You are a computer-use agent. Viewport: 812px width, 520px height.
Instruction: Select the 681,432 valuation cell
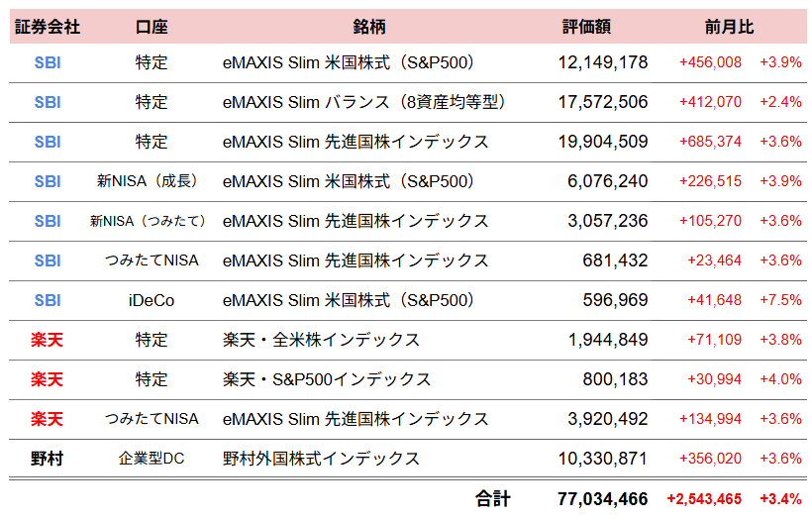click(x=615, y=260)
